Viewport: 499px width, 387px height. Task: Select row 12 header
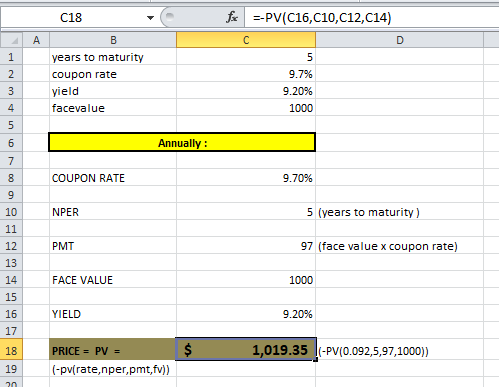click(11, 246)
